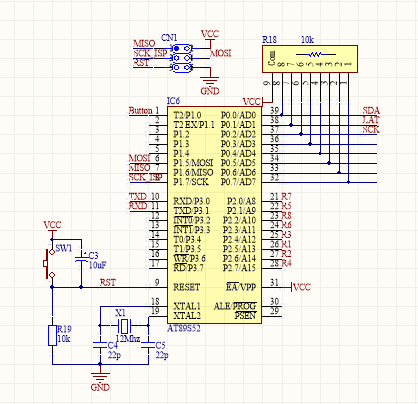The image size is (418, 404).
Task: Click the RST label left of CN1
Action: click(141, 63)
